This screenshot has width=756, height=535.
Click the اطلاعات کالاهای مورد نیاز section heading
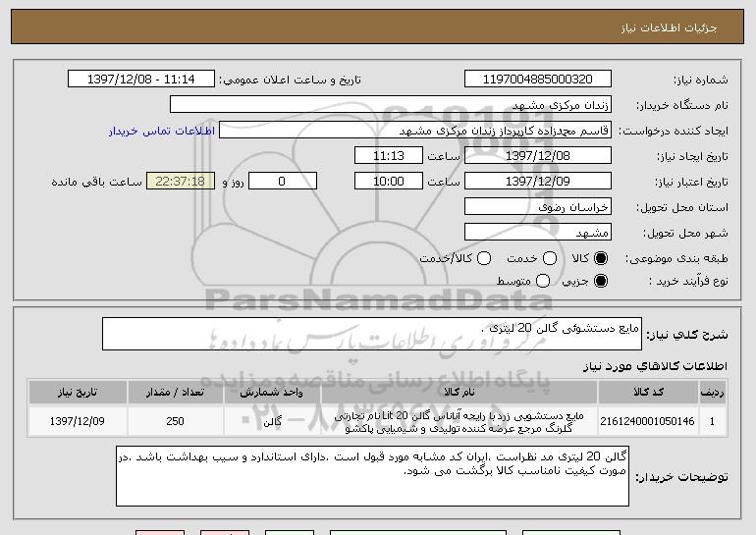tap(655, 366)
